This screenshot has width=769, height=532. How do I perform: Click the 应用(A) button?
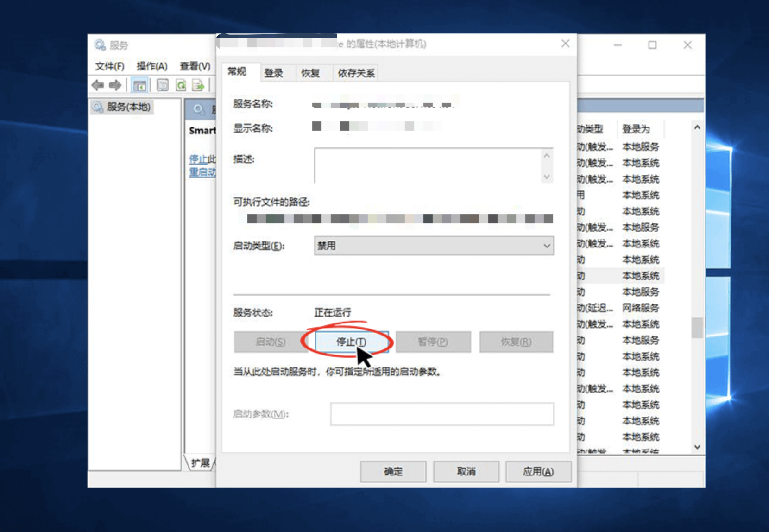coord(538,471)
